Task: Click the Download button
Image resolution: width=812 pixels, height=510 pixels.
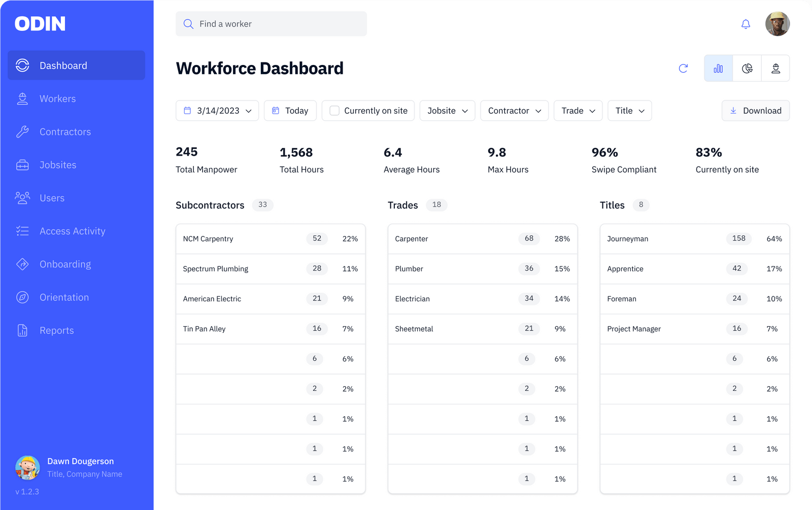Action: coord(755,110)
